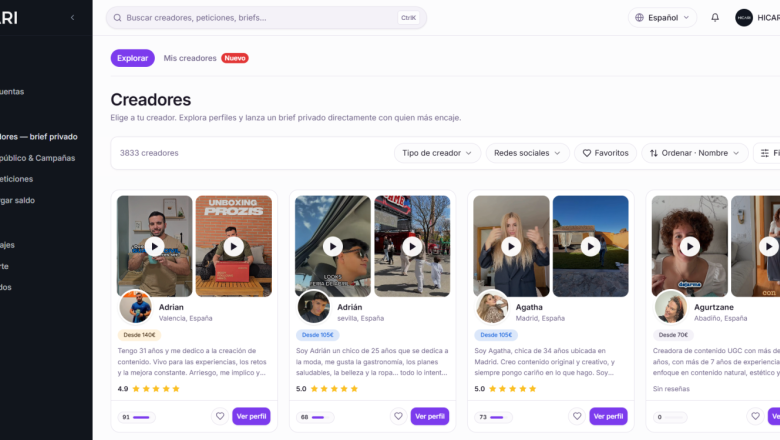
Task: Open notifications bell
Action: click(715, 17)
